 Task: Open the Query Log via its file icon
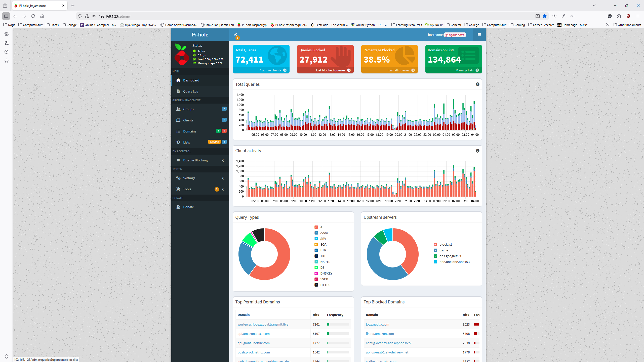[x=178, y=91]
